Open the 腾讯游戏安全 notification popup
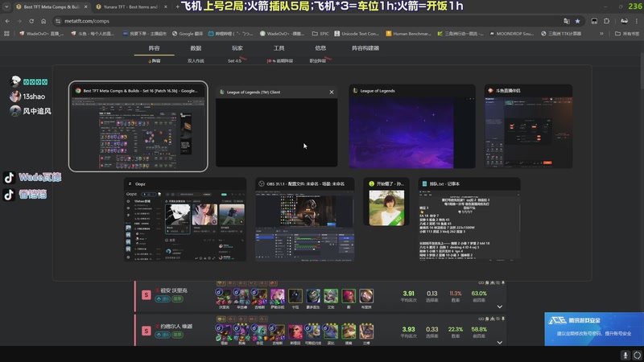This screenshot has width=644, height=362. [x=594, y=329]
